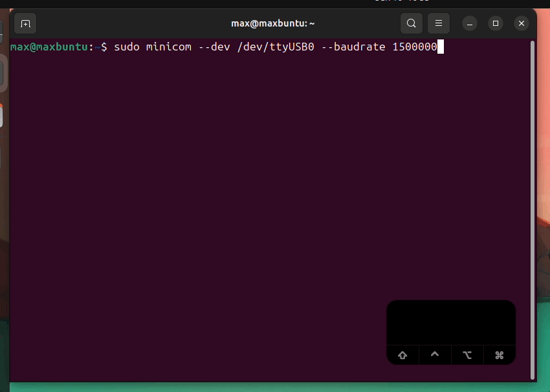
Task: Maximize the terminal window
Action: [496, 23]
